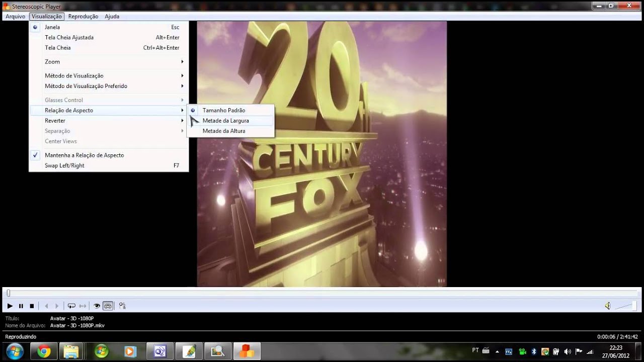Open the Arquivo menu
The width and height of the screenshot is (644, 362).
pyautogui.click(x=16, y=16)
